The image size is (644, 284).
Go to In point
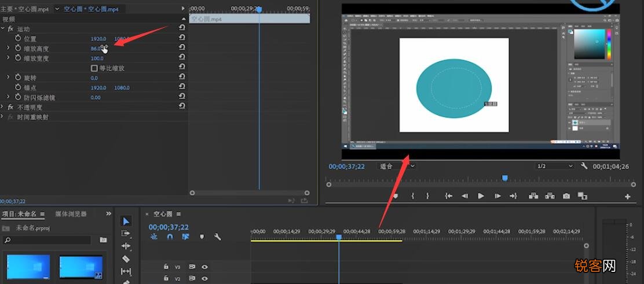[449, 196]
